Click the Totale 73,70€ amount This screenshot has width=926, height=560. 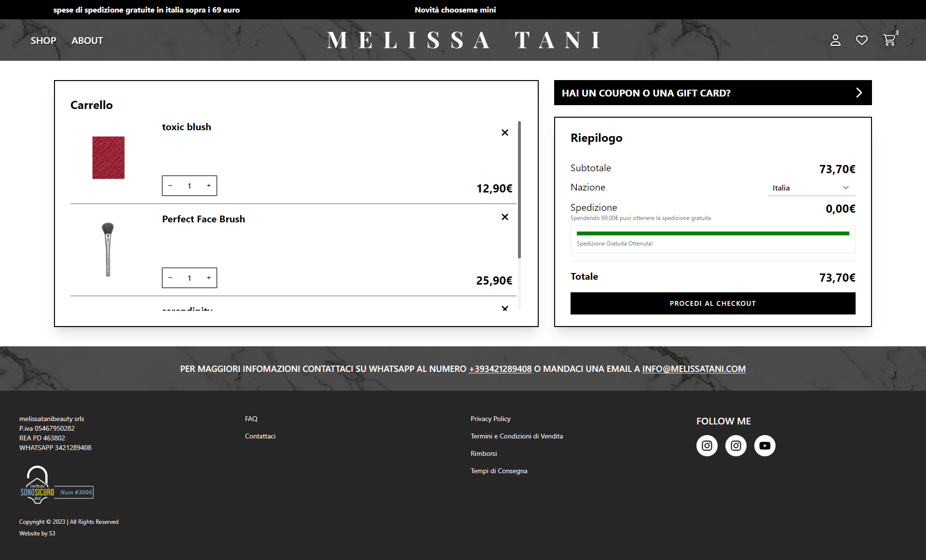coord(837,278)
